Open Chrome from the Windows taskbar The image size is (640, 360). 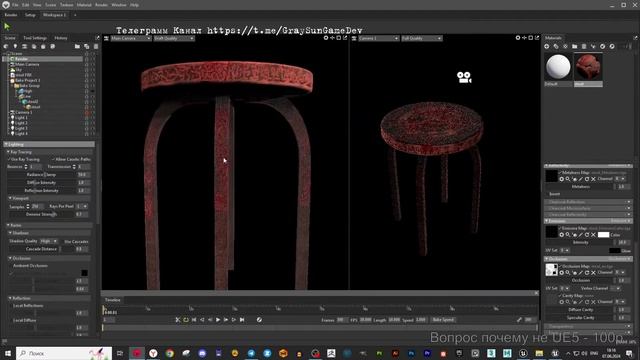(x=169, y=353)
